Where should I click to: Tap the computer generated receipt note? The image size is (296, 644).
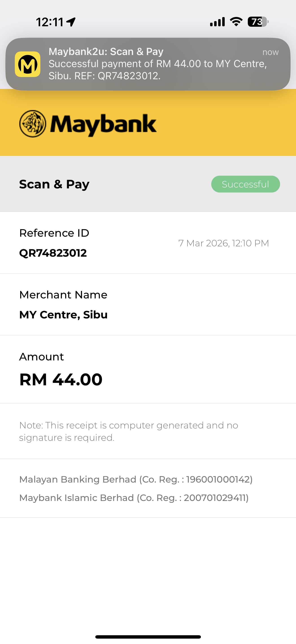(128, 431)
